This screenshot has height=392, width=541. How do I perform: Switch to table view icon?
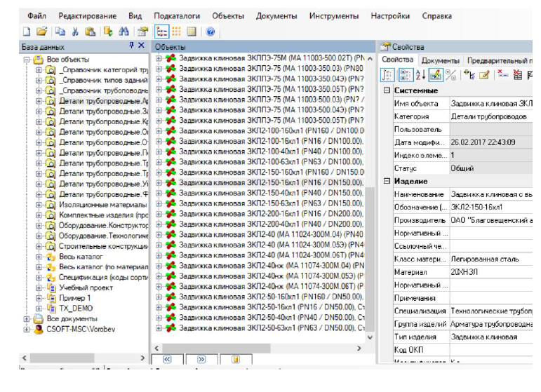coord(192,32)
